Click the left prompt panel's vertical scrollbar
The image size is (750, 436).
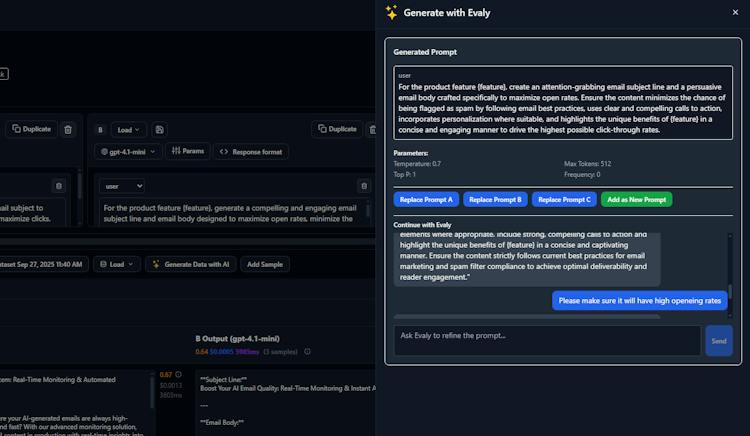[x=79, y=185]
